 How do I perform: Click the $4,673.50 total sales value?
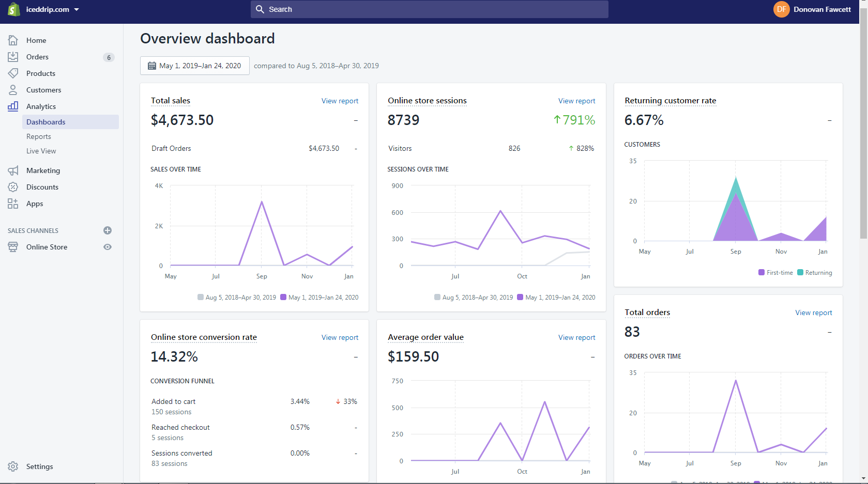182,120
